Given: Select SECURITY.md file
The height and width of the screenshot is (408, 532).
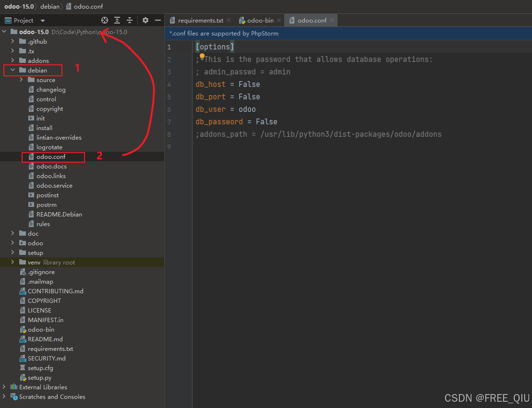Looking at the screenshot, I should pos(47,358).
